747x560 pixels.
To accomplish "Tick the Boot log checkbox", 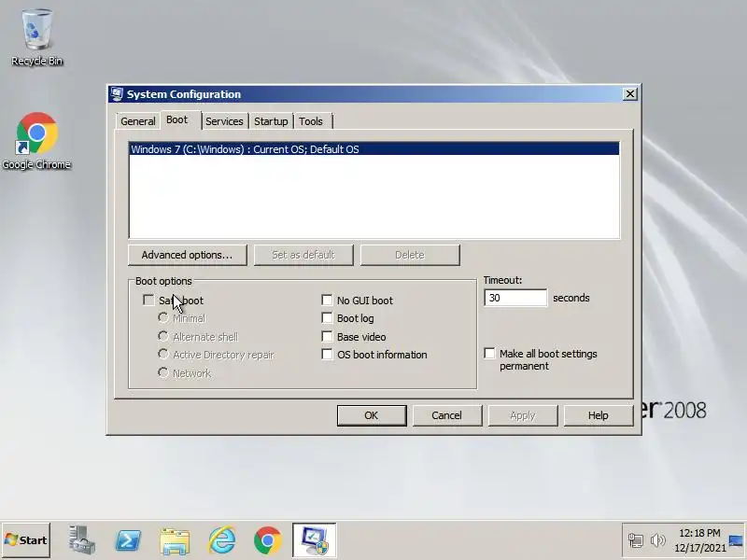I will [327, 318].
